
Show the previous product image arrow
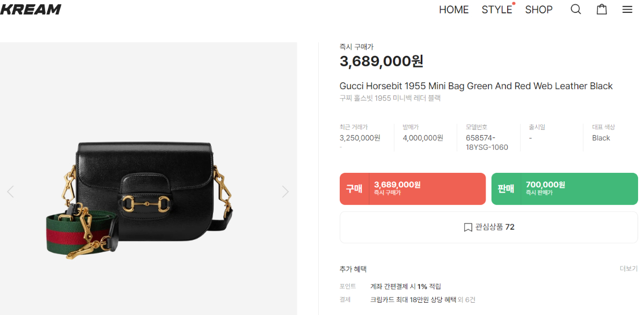click(x=10, y=192)
